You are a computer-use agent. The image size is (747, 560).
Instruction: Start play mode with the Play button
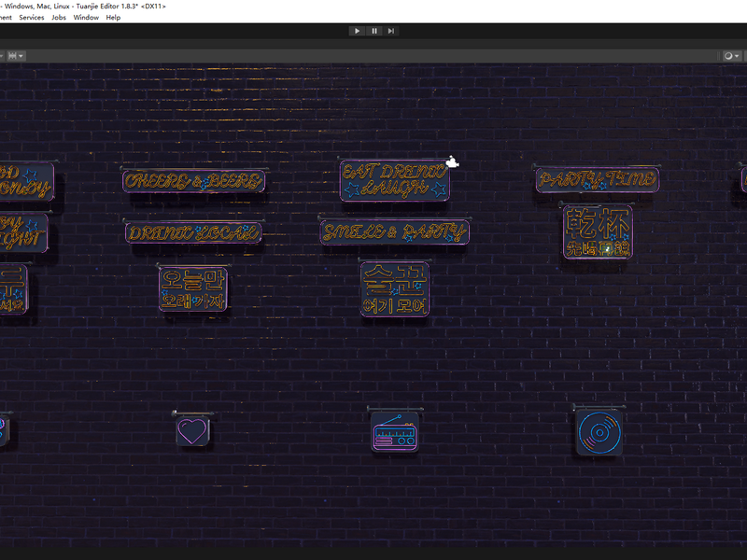[357, 31]
